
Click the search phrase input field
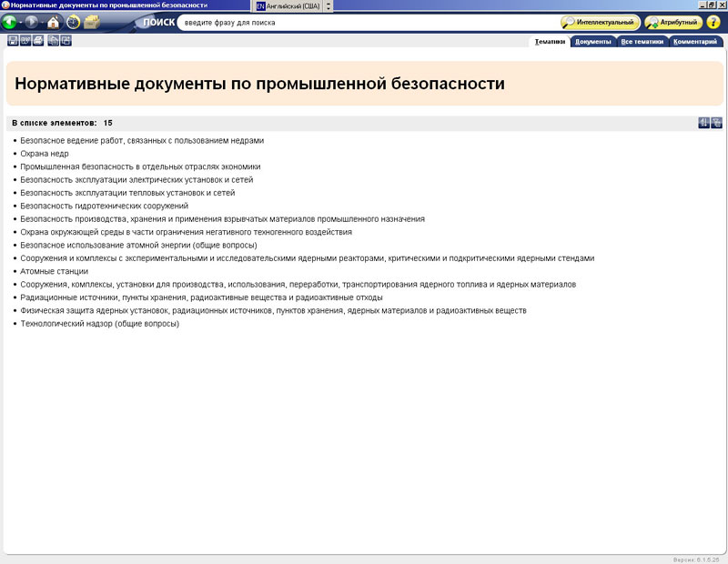364,22
